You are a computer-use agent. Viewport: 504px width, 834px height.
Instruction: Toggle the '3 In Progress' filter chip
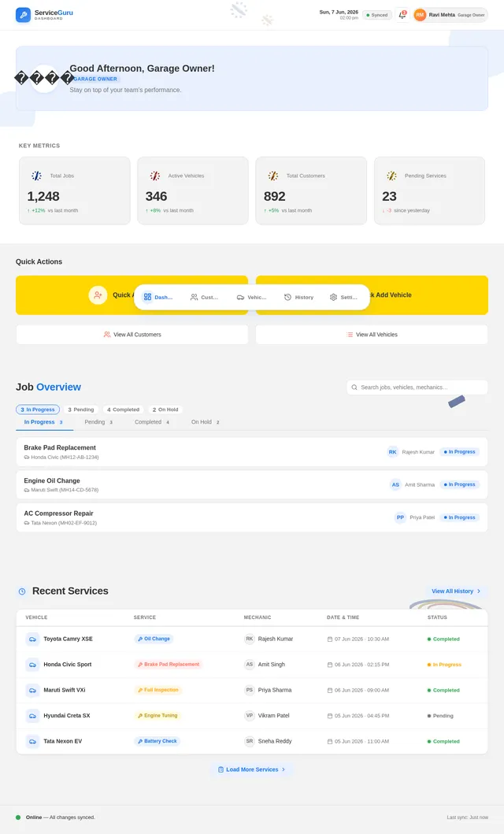[x=38, y=410]
